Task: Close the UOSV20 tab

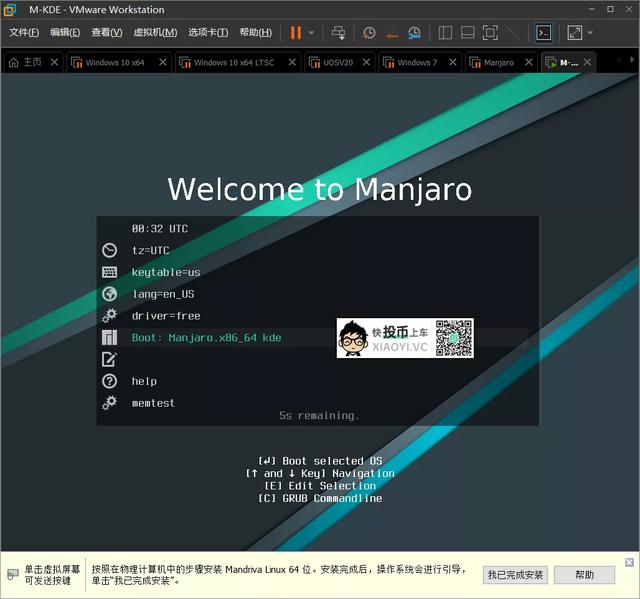Action: click(x=366, y=62)
